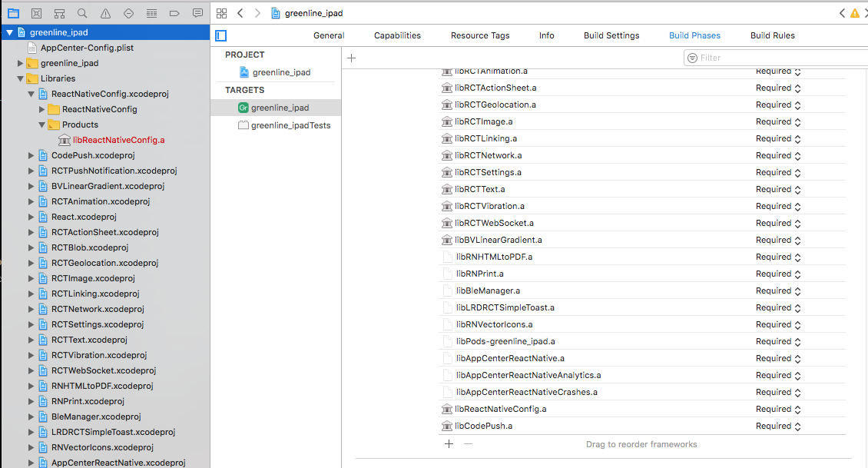Expand React.xcodeproj
This screenshot has height=468, width=868.
[x=31, y=217]
